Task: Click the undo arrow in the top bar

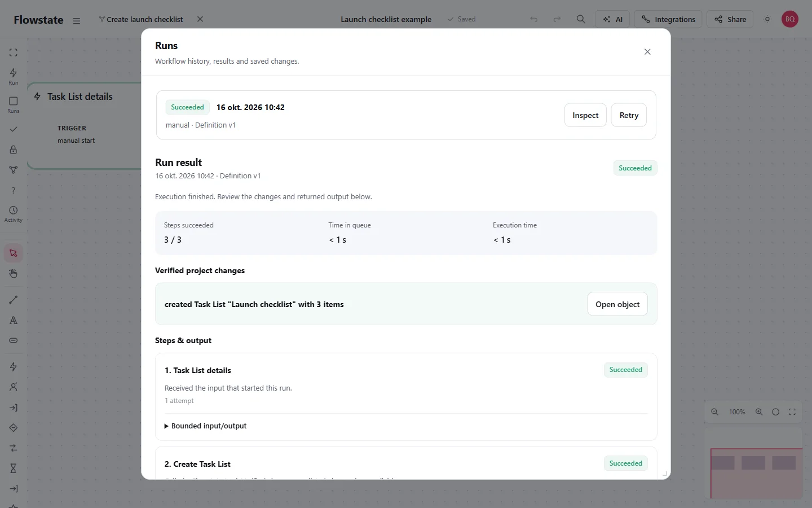Action: pos(534,19)
